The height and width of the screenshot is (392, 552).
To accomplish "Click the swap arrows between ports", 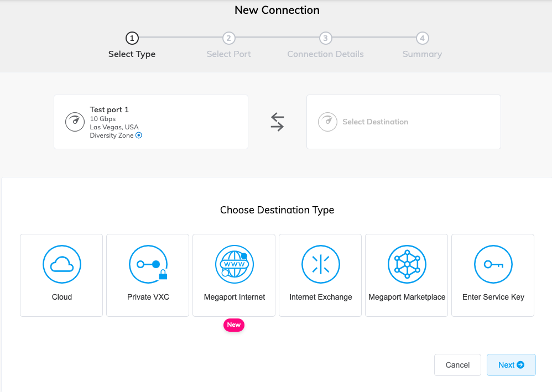I will click(278, 122).
